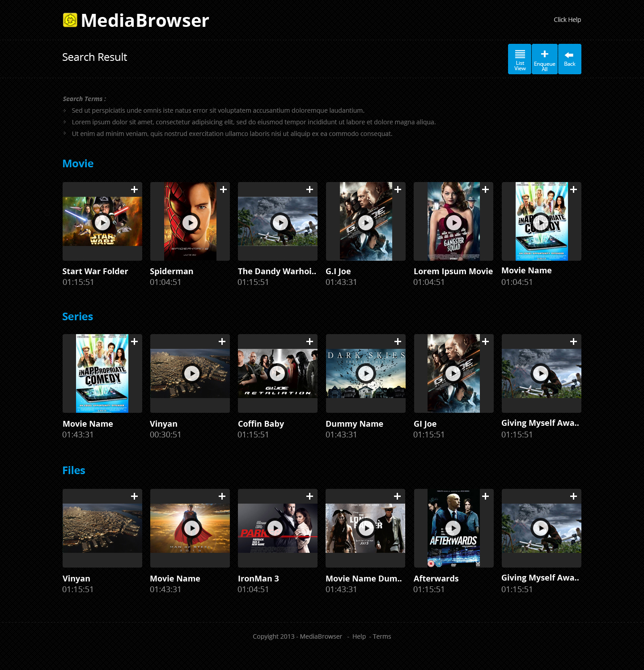Click IronMan 3 title text
The width and height of the screenshot is (644, 670).
pyautogui.click(x=258, y=579)
